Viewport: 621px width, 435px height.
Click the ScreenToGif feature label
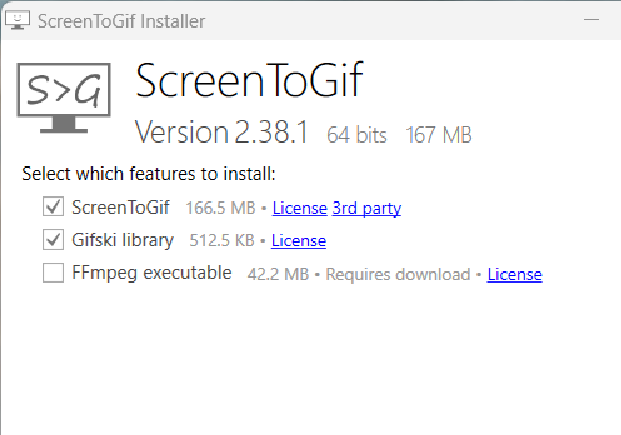pyautogui.click(x=121, y=207)
